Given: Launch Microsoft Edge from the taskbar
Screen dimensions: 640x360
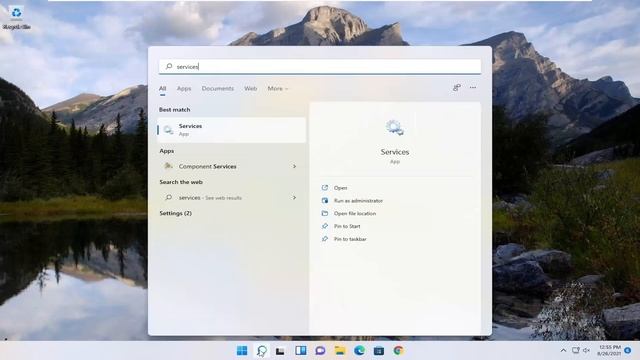Looking at the screenshot, I should point(359,351).
